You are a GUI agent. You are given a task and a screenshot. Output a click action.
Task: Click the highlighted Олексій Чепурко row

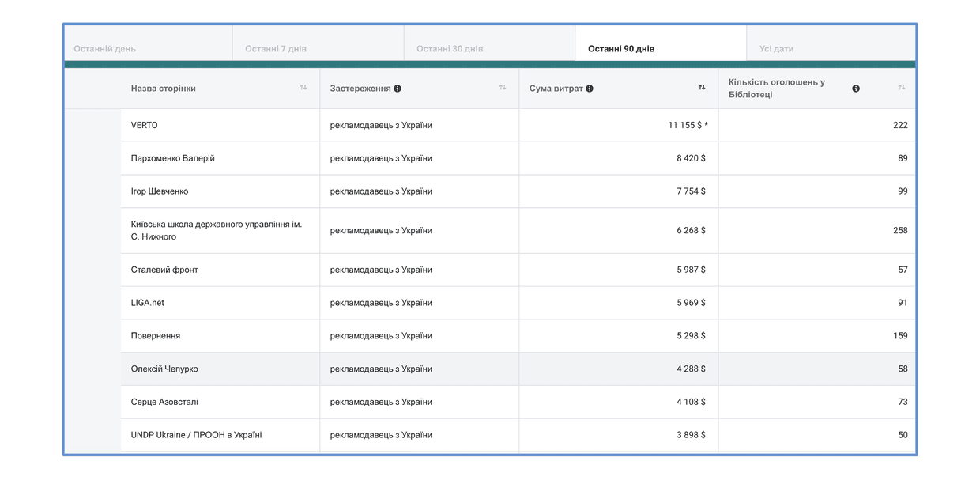518,369
